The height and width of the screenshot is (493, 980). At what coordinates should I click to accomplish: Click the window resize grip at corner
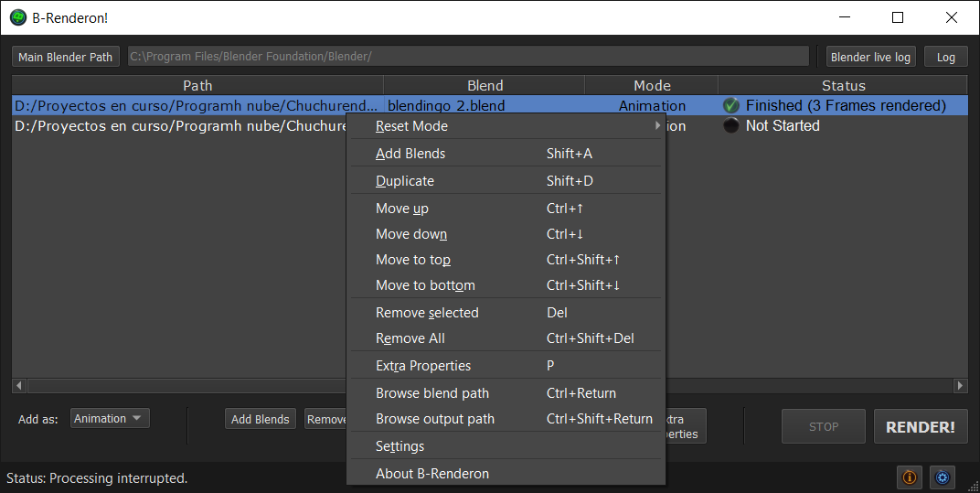click(x=973, y=486)
